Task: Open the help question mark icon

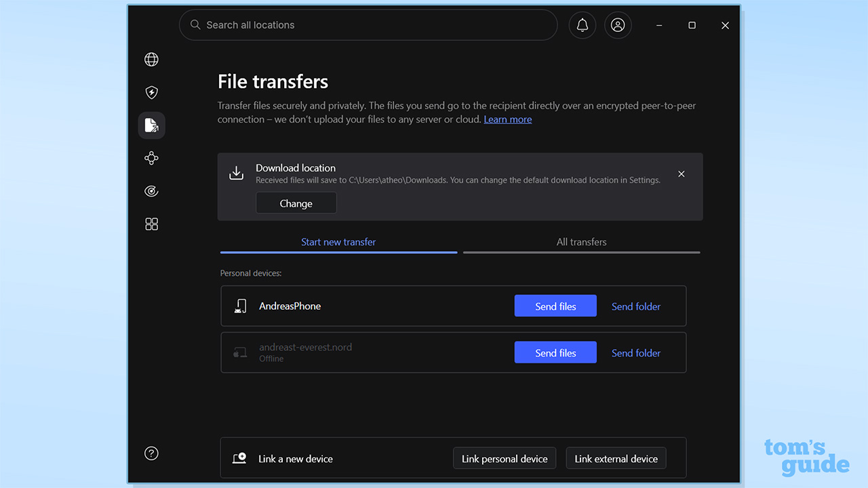Action: (x=151, y=453)
